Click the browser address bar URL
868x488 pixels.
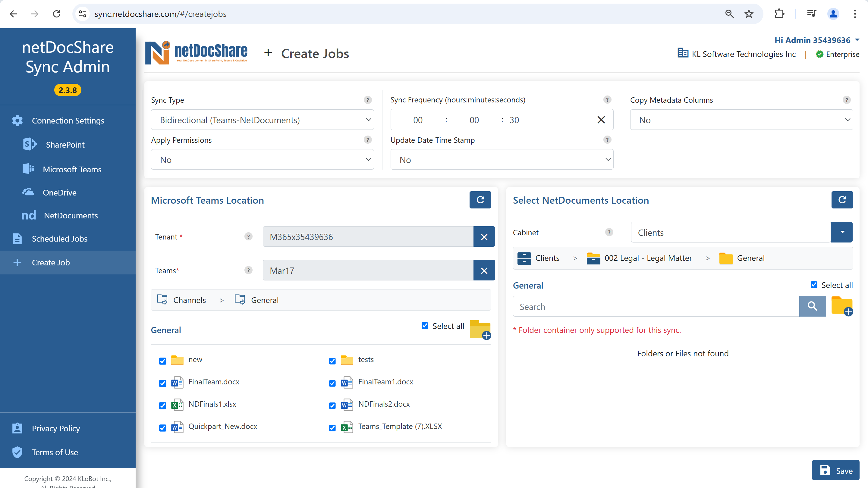pos(160,14)
